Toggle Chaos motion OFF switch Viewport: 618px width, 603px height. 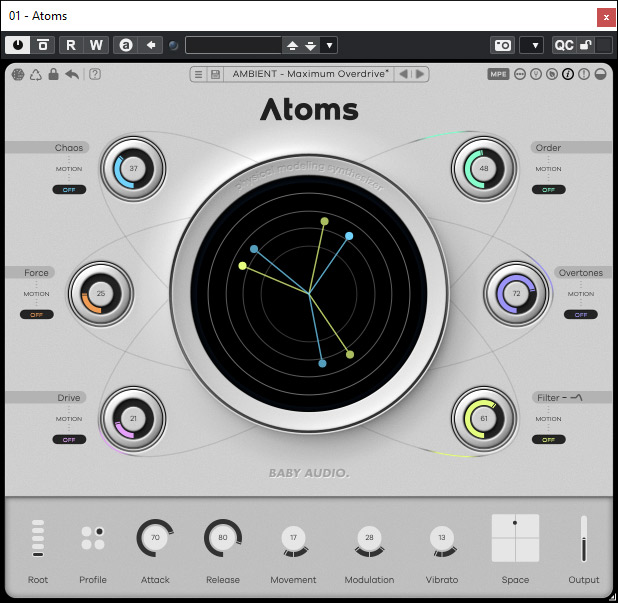tap(69, 189)
